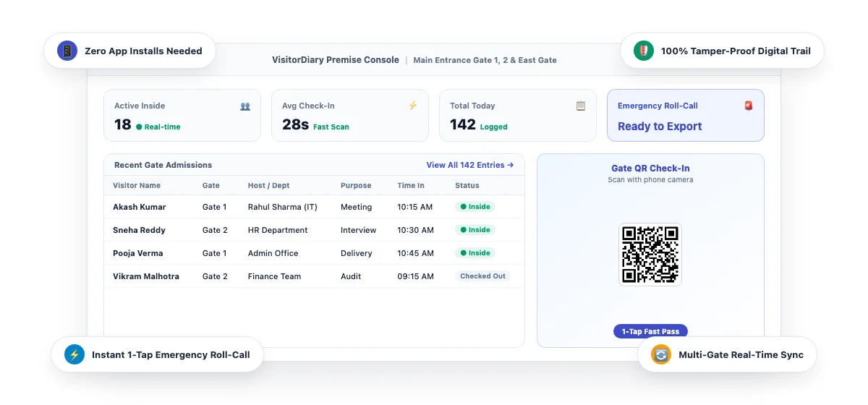Screen dimensions: 868x405
Task: Open the View All 142 Entries link
Action: click(470, 165)
